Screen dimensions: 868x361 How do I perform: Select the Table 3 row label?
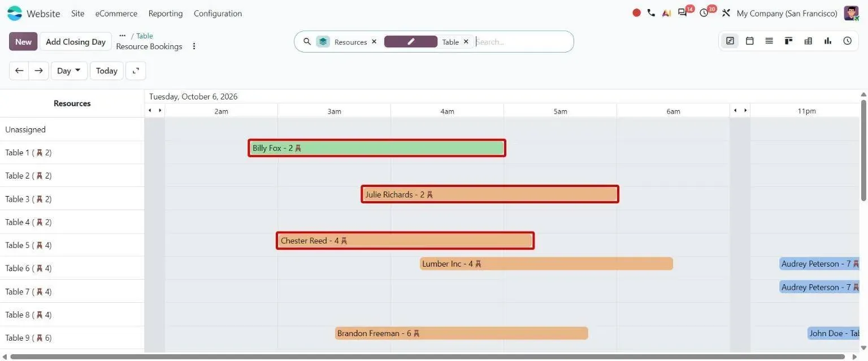pyautogui.click(x=28, y=199)
